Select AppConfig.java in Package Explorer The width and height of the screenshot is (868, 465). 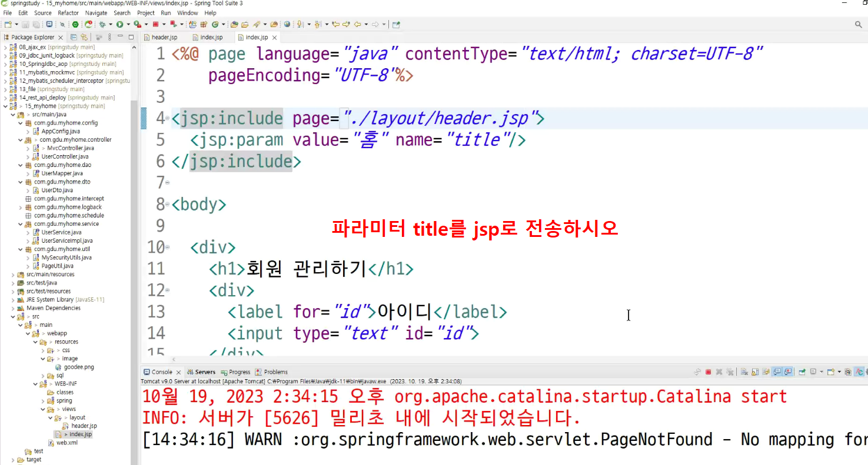pos(61,132)
